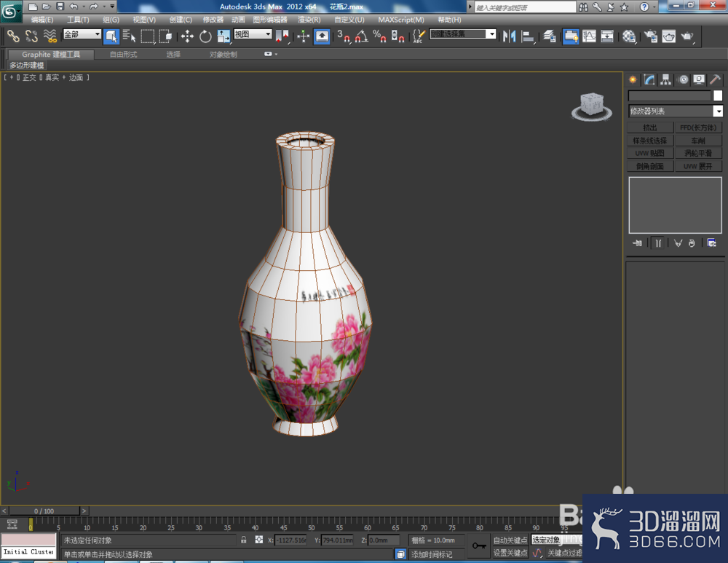Toggle the Graphite Modeling Tools ribbon

click(x=571, y=36)
